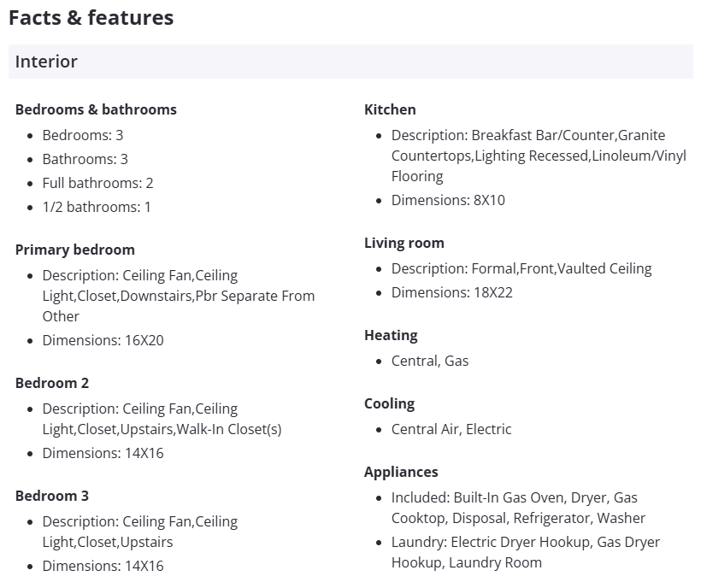The height and width of the screenshot is (588, 701).
Task: Click the Laundry: Electric Dryer Hookup entry
Action: 525,552
